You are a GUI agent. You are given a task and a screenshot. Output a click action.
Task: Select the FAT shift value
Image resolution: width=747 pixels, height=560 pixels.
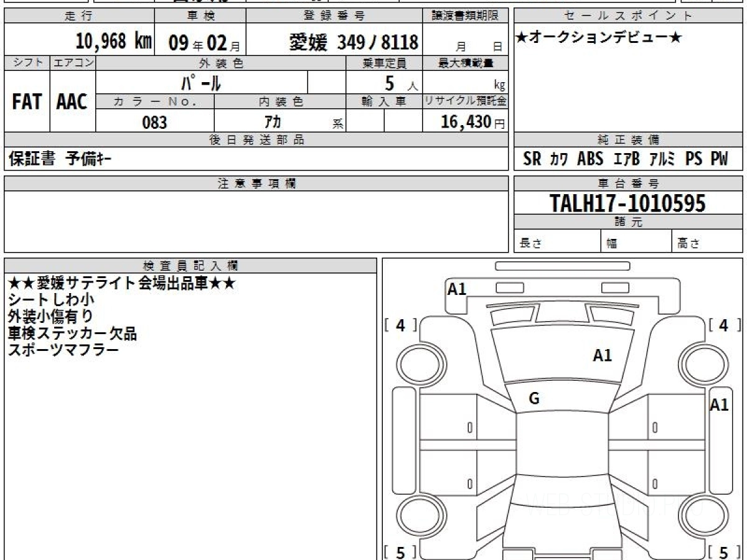(x=27, y=102)
